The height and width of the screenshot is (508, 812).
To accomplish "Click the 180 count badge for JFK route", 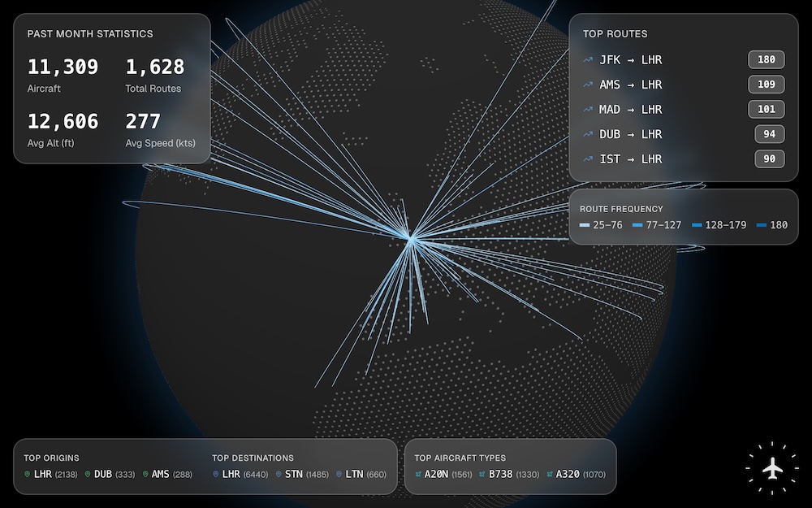I will tap(767, 59).
